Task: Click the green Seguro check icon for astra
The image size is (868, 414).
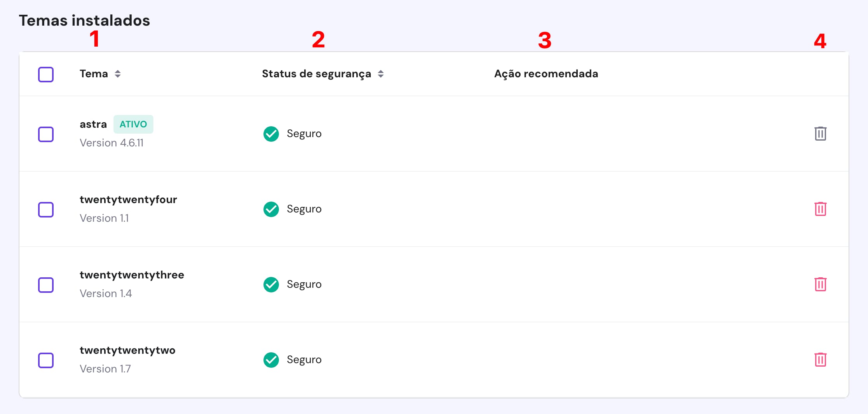Action: 271,134
